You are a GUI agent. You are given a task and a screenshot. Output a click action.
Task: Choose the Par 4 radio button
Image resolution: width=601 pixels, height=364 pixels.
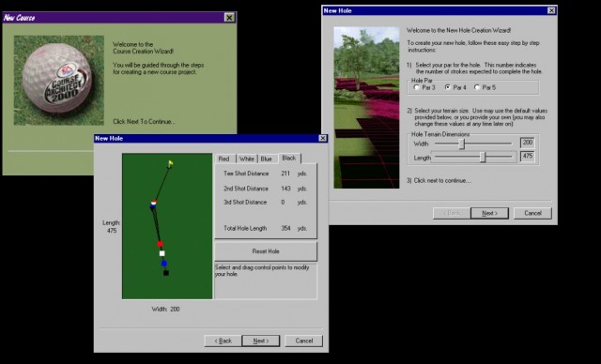(448, 87)
